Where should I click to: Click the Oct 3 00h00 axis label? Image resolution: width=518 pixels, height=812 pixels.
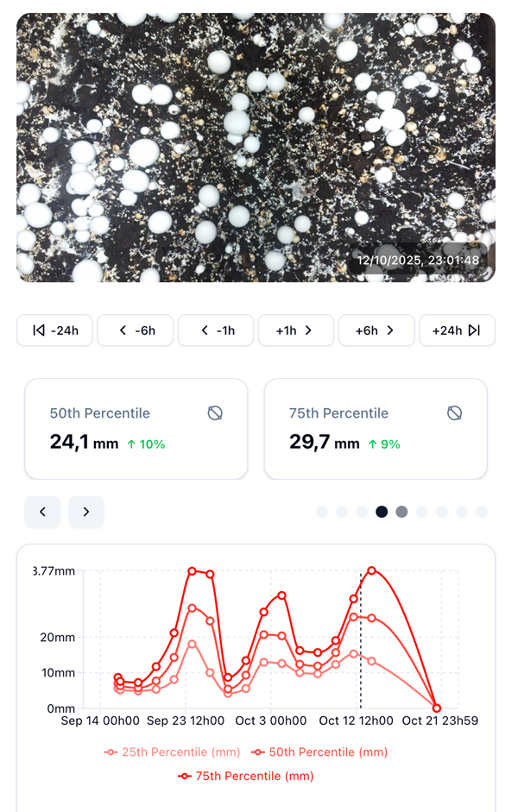coord(271,721)
